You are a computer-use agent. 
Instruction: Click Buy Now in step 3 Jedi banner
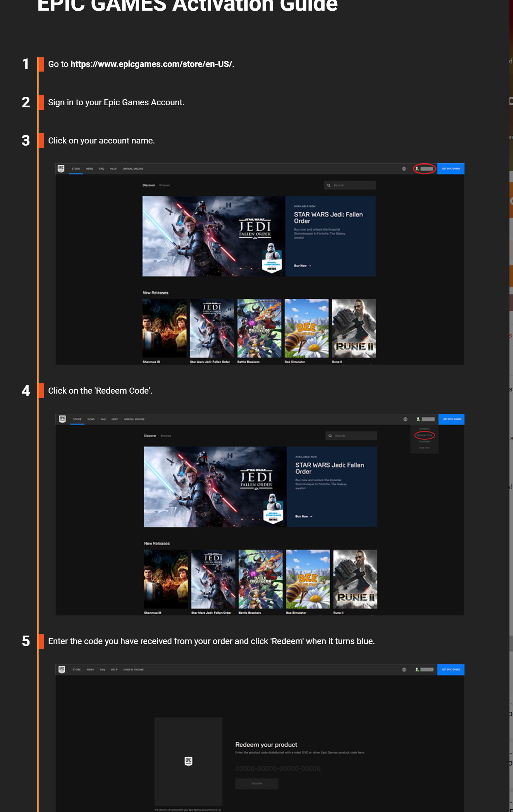(303, 266)
